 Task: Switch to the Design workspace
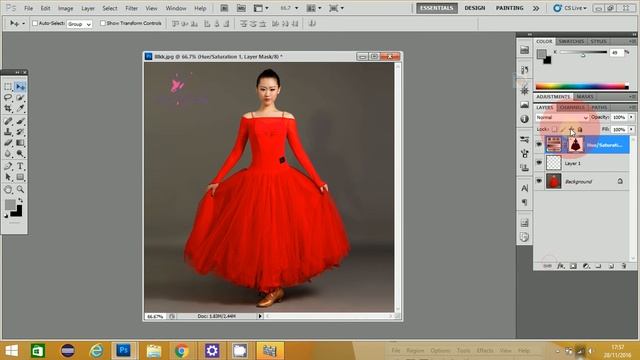click(x=475, y=8)
